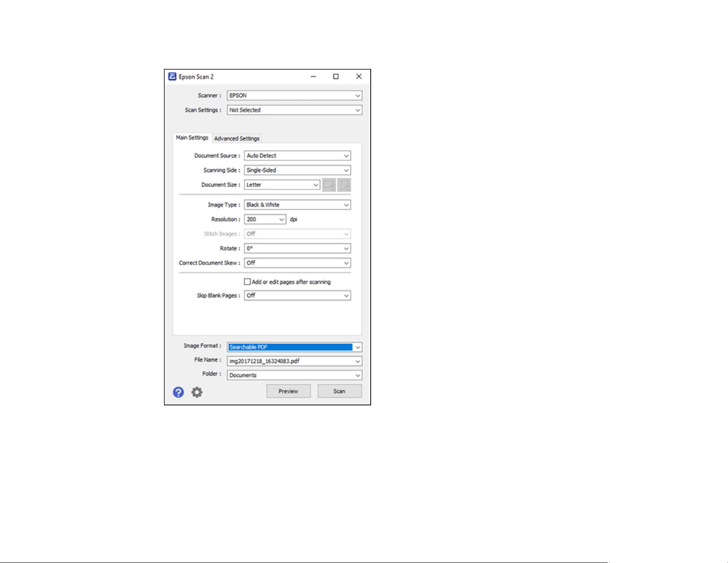Screen dimensions: 728x563
Task: Click the File Name field
Action: 294,361
